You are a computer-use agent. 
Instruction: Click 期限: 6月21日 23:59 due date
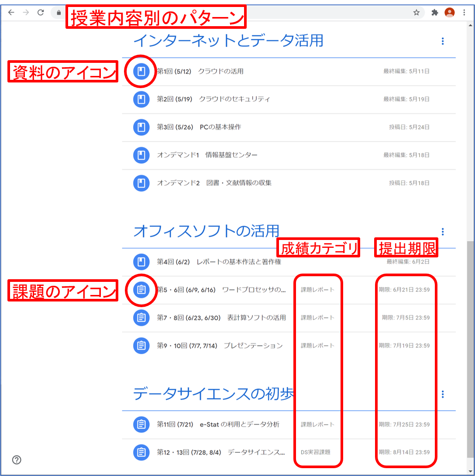[x=404, y=290]
